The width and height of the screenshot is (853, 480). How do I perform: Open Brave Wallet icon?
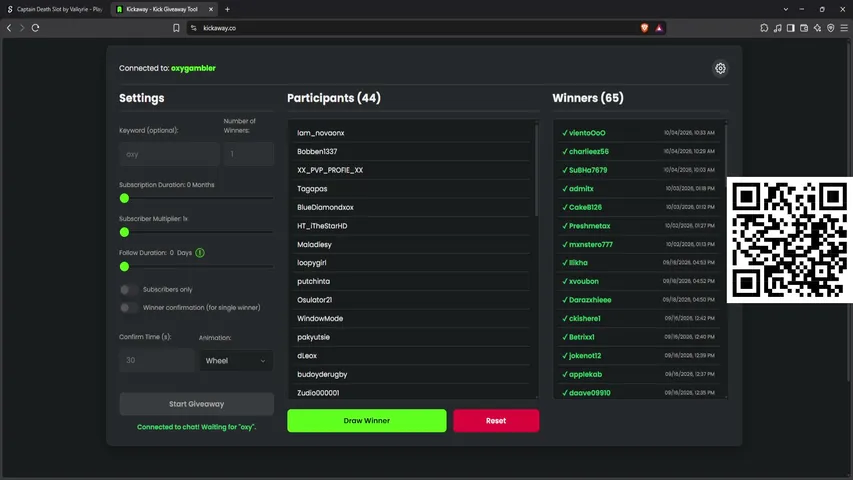[804, 28]
